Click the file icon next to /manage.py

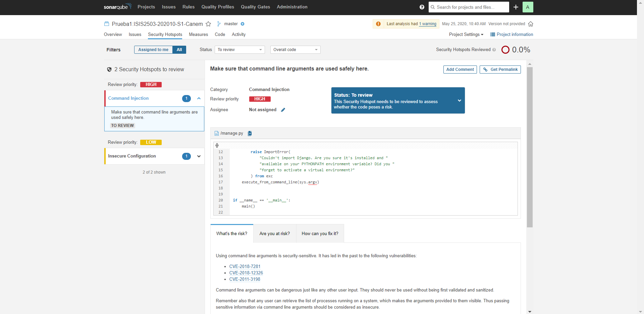pyautogui.click(x=217, y=133)
